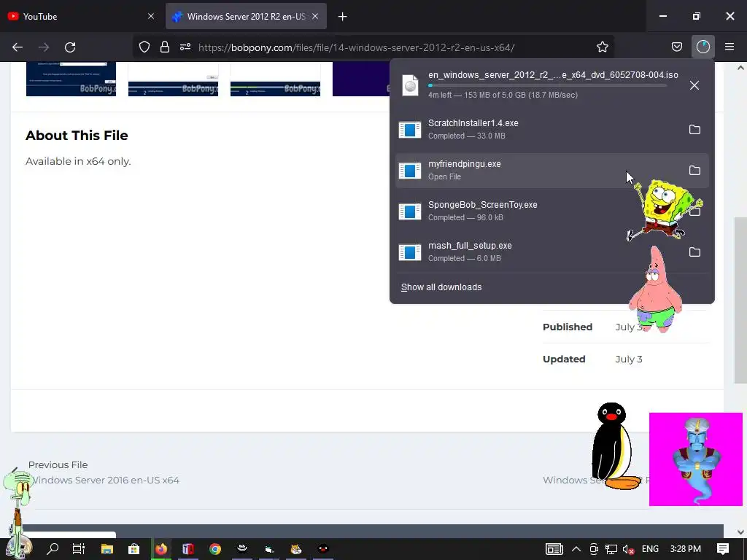Reload the current page
747x560 pixels.
point(70,47)
